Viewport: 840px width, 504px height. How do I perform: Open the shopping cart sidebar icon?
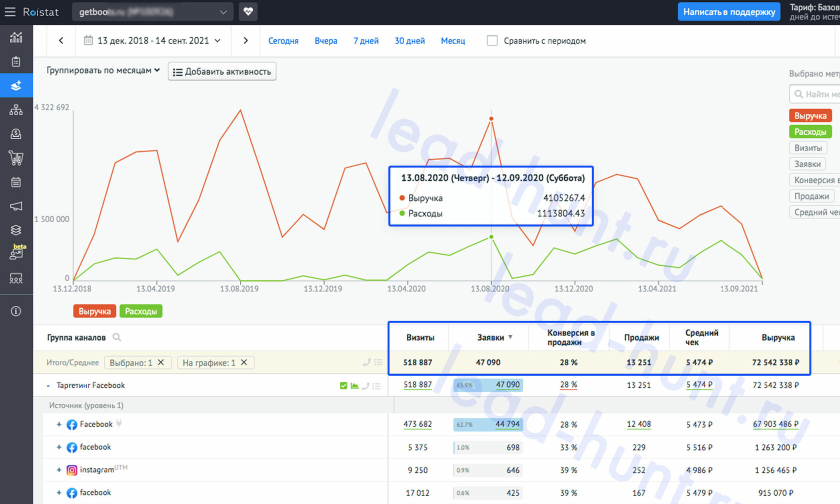click(16, 158)
